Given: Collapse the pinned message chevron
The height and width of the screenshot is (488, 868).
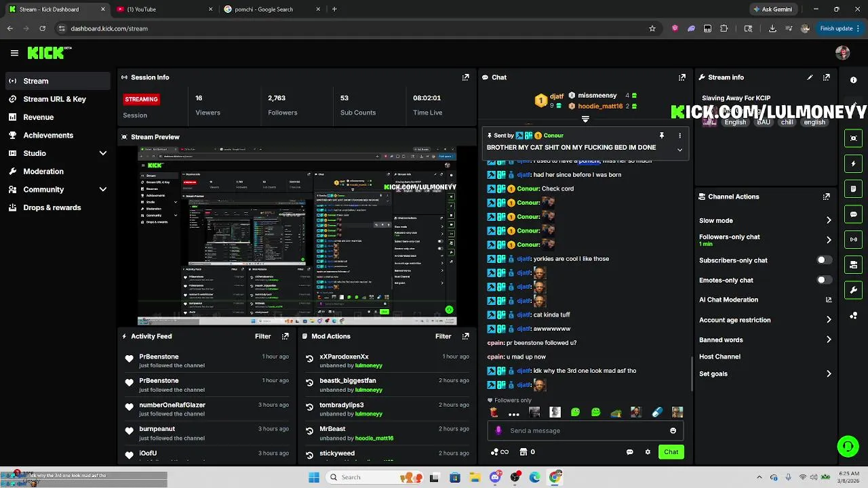Looking at the screenshot, I should pos(679,150).
